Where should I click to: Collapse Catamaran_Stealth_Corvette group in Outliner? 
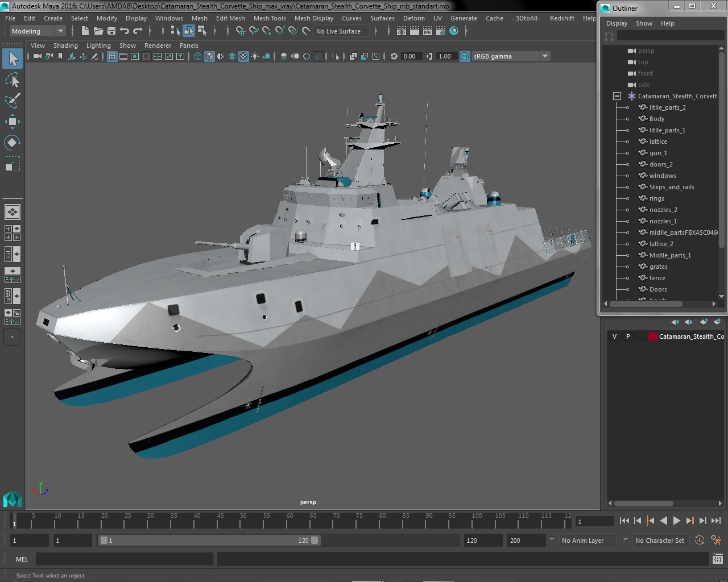(x=617, y=96)
